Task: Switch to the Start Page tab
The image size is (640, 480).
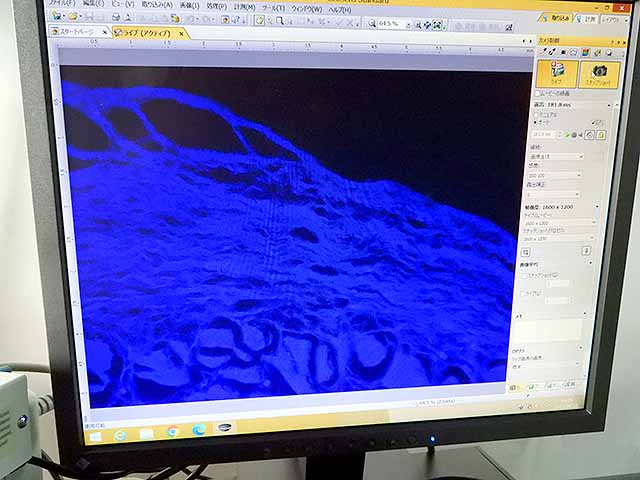Action: [x=76, y=32]
